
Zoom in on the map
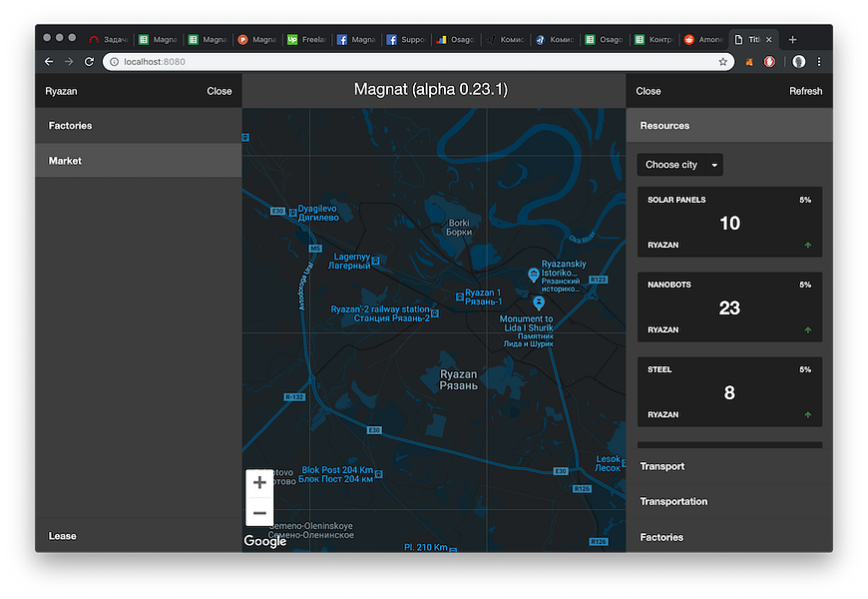click(259, 482)
